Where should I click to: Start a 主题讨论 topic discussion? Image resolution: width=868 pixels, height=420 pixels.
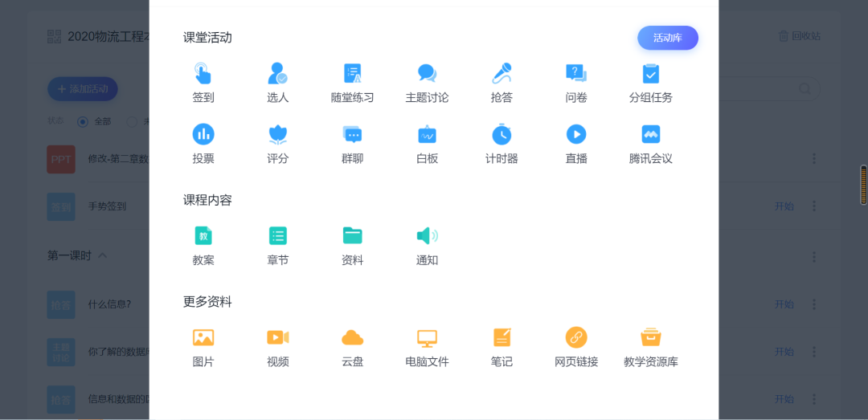(x=427, y=74)
